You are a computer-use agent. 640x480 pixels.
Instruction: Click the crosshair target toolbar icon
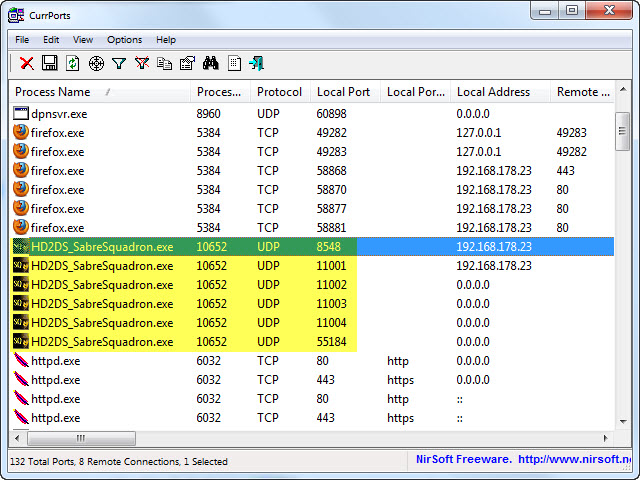(96, 64)
